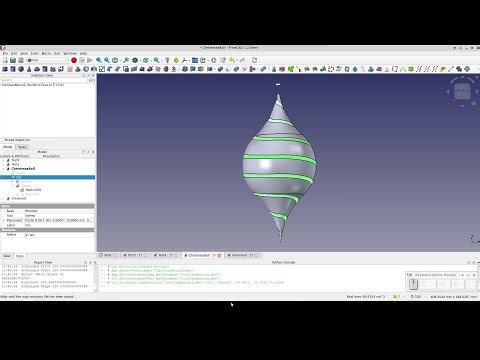Create a Part torus primitive
The height and width of the screenshot is (360, 480).
[37, 69]
